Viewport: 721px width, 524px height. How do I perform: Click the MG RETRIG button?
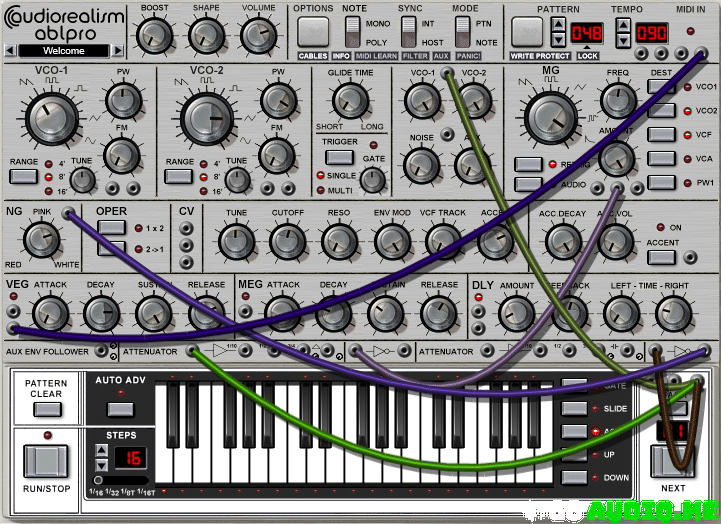[x=528, y=164]
